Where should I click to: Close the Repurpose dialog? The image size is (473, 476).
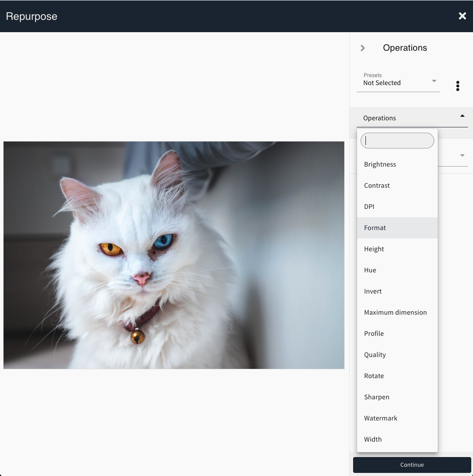click(462, 16)
